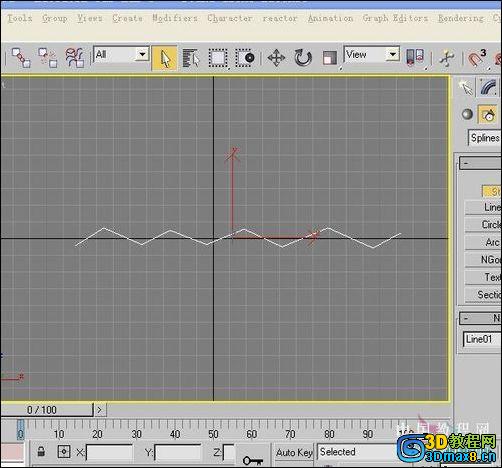Open Select by Name list
The image size is (502, 468).
coord(191,58)
